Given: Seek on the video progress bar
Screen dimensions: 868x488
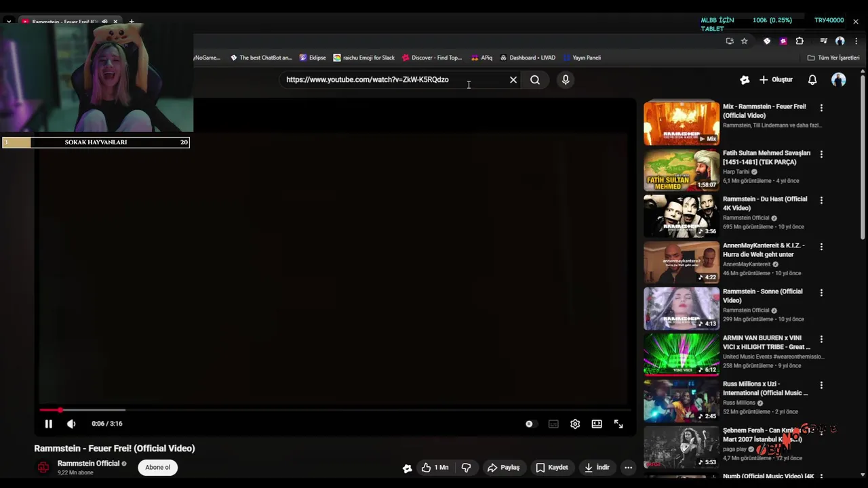Looking at the screenshot, I should coord(334,410).
